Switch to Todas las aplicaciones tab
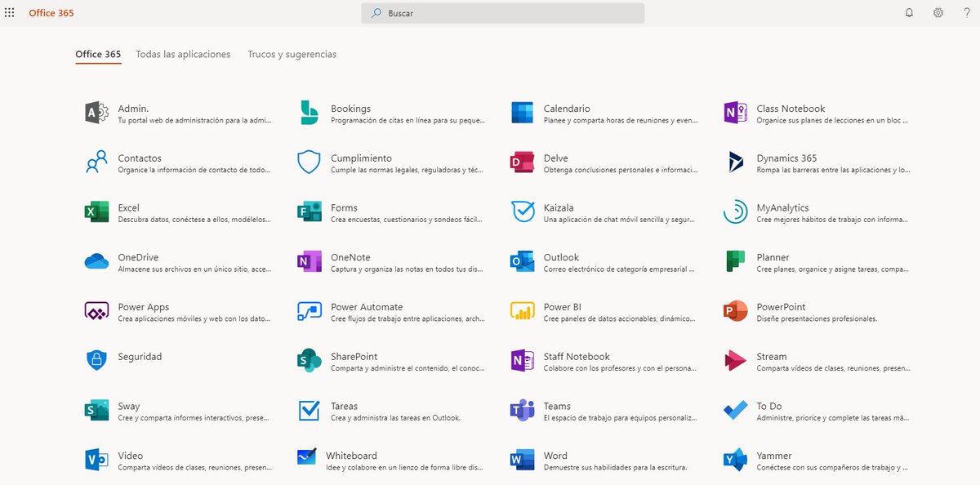Image resolution: width=980 pixels, height=485 pixels. [183, 54]
